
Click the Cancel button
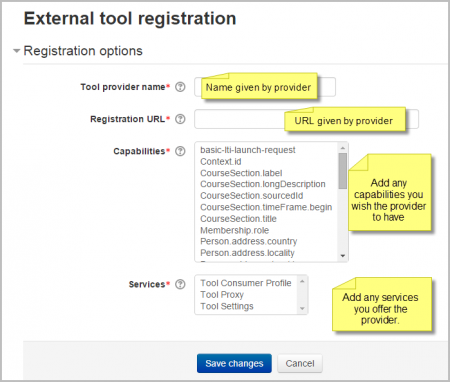pyautogui.click(x=300, y=363)
